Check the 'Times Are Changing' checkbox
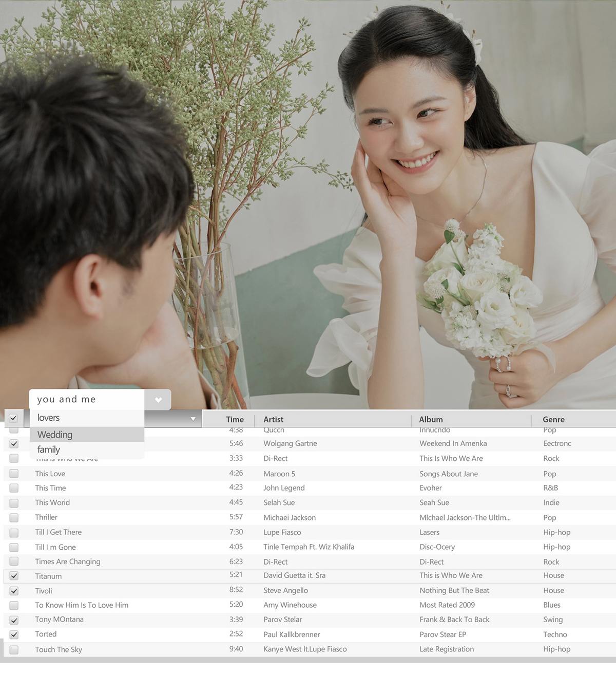 pyautogui.click(x=14, y=562)
